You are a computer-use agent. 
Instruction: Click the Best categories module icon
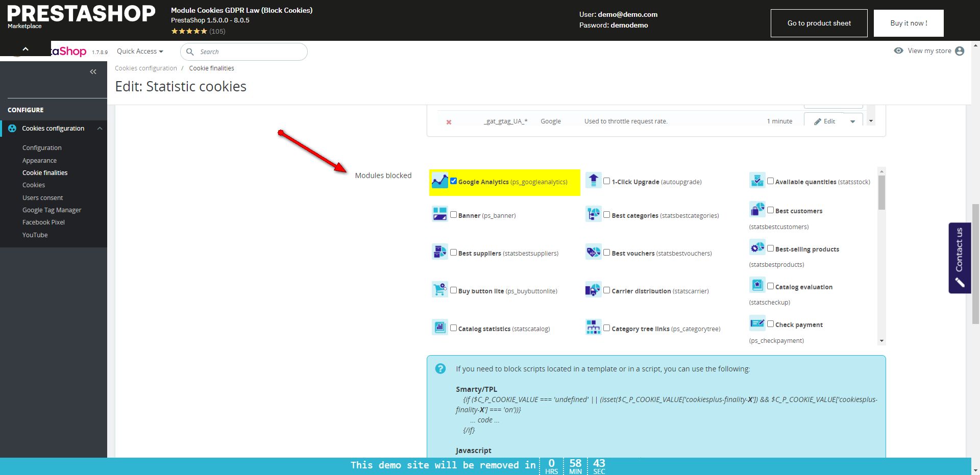pos(593,214)
